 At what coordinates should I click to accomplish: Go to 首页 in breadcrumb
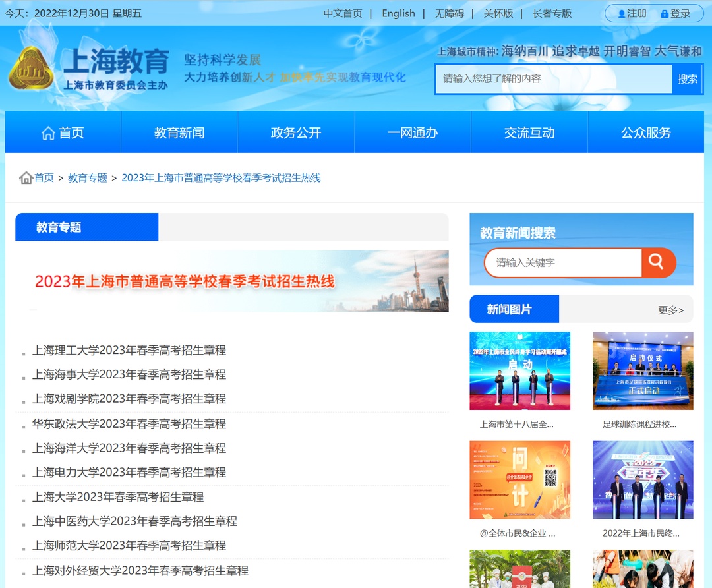tap(44, 177)
